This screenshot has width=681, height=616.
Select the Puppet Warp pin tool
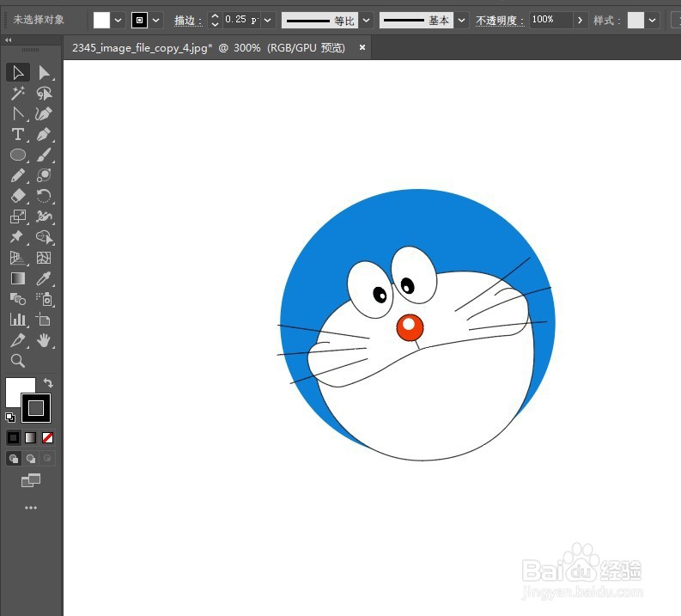(18, 237)
